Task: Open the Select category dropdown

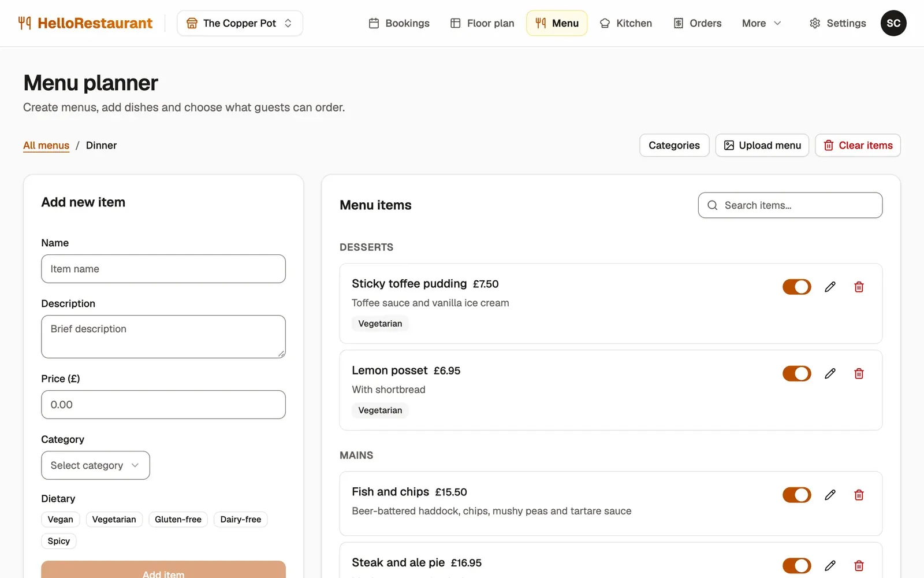Action: coord(95,465)
